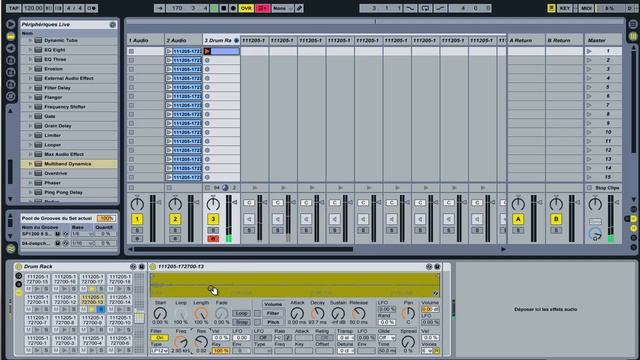Image resolution: width=640 pixels, height=360 pixels.
Task: Toggle the computer MIDI keyboard button
Action: click(551, 8)
